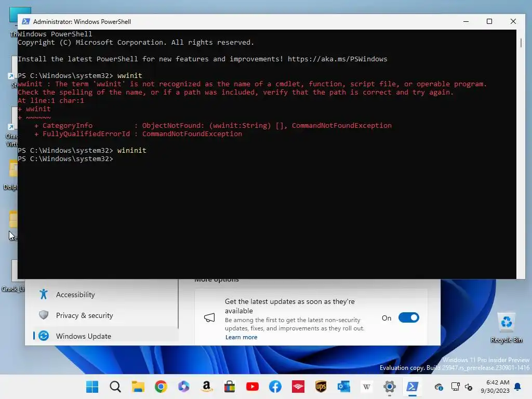Viewport: 532px width, 399px height.
Task: Open the Bank of America taskbar shortcut
Action: point(298,387)
